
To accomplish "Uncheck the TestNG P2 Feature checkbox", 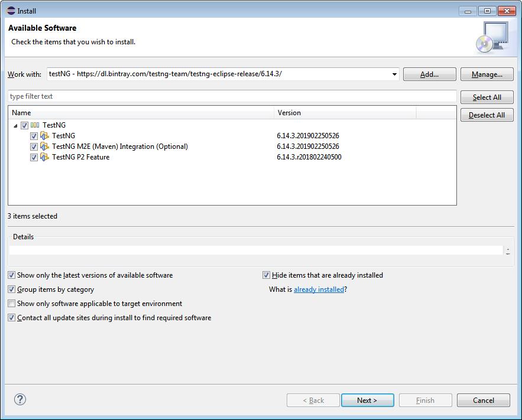I will tap(34, 157).
